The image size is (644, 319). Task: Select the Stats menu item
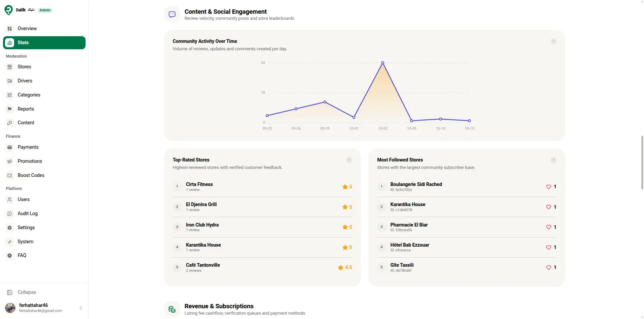coord(44,43)
